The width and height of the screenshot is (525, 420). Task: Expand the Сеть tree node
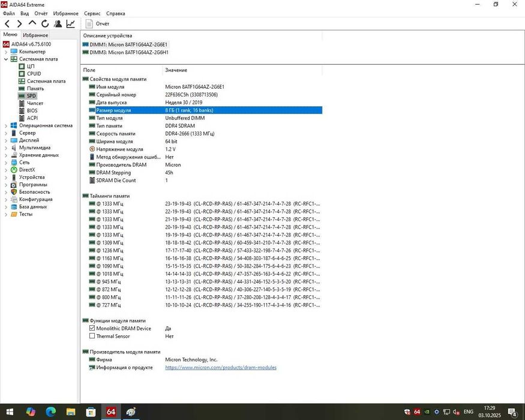pos(5,163)
